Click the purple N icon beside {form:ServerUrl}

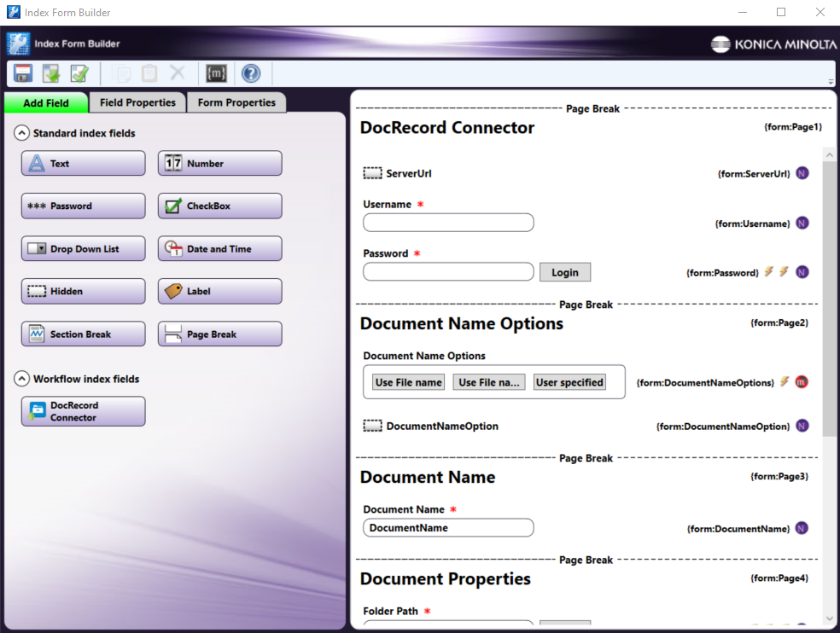[x=802, y=173]
